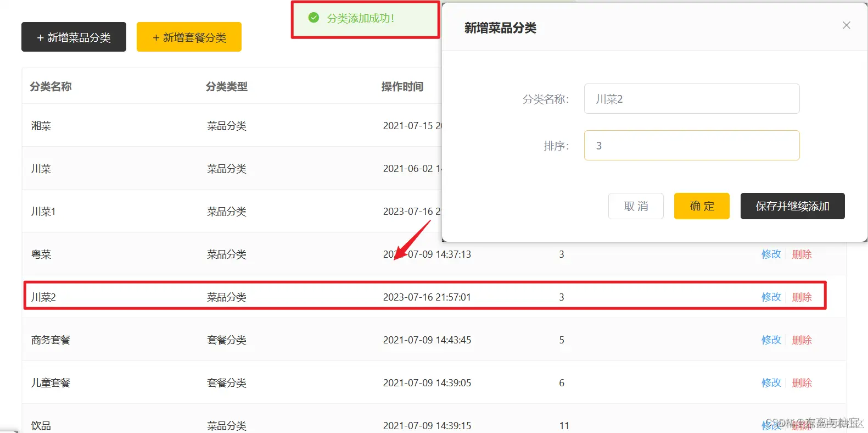Open 新增套餐分类 button
The width and height of the screenshot is (868, 433).
pyautogui.click(x=189, y=37)
